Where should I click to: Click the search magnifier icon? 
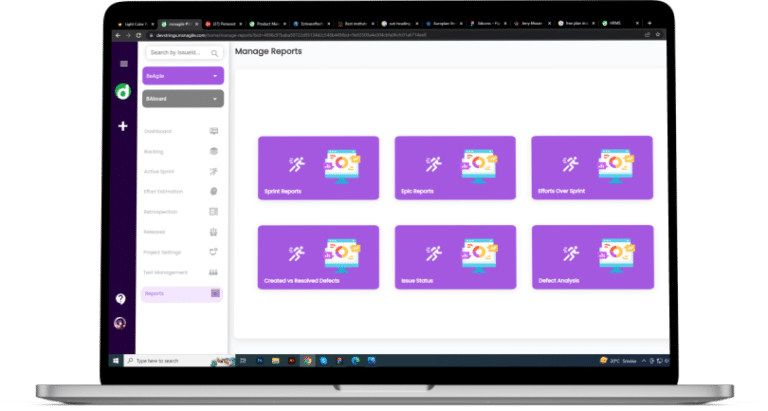coord(215,53)
